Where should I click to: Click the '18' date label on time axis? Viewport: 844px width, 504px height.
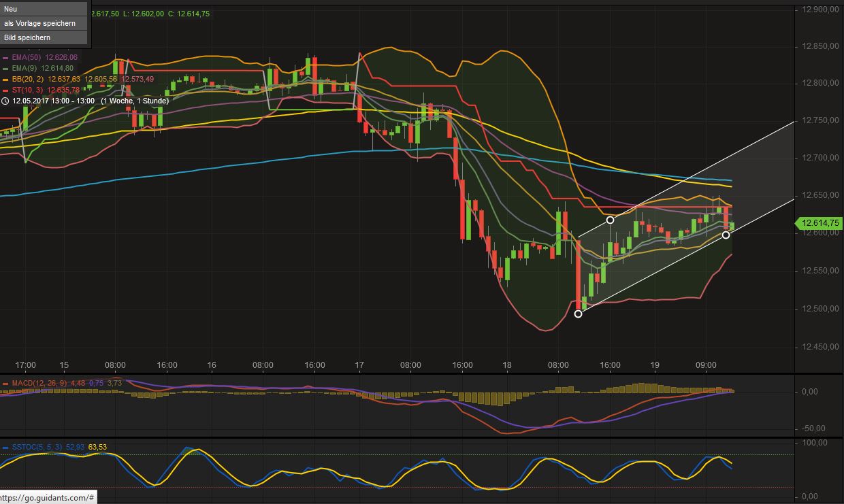507,365
